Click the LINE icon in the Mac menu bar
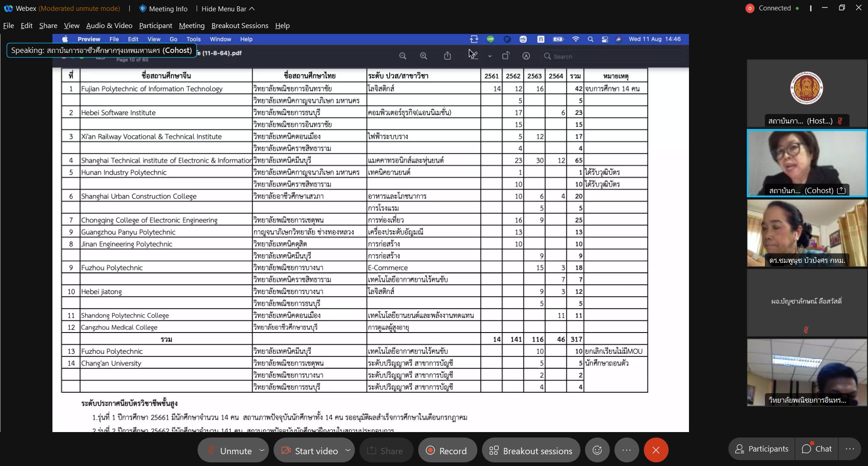868x466 pixels. (491, 39)
